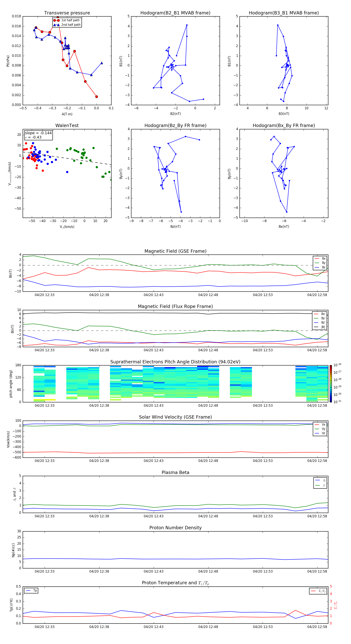
Task: Click the Suprathermal Electrons Pitch Angle Distribution title
Action: pyautogui.click(x=175, y=362)
